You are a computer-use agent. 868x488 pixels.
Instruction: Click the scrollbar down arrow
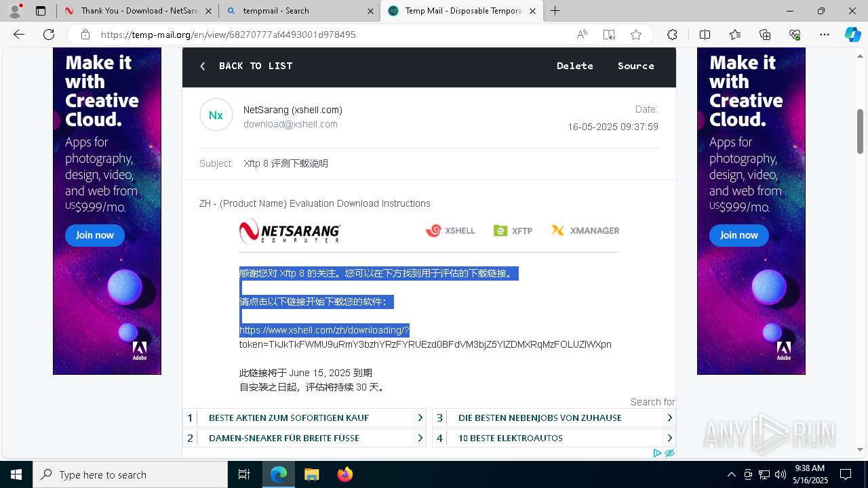pyautogui.click(x=861, y=449)
